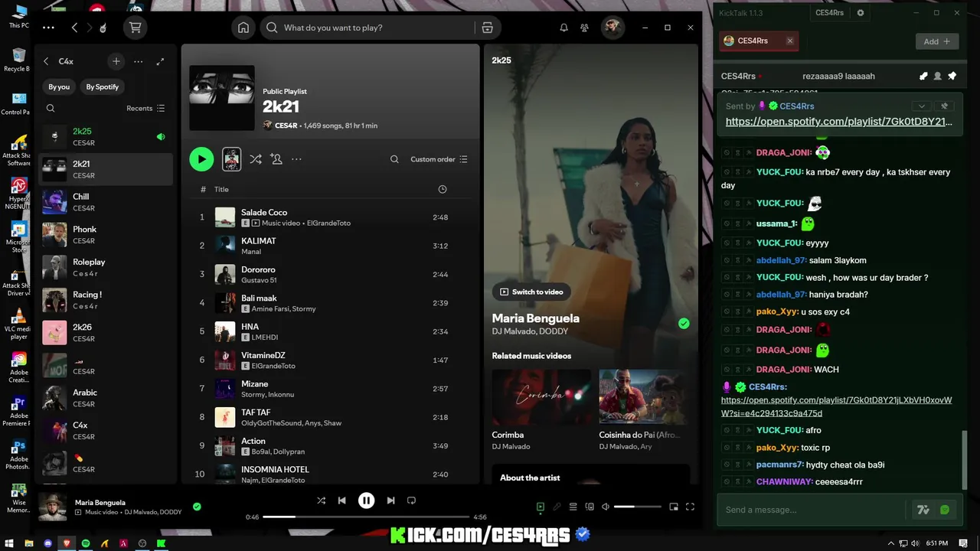Open the Roleplay playlist
The height and width of the screenshot is (551, 980).
click(x=106, y=267)
